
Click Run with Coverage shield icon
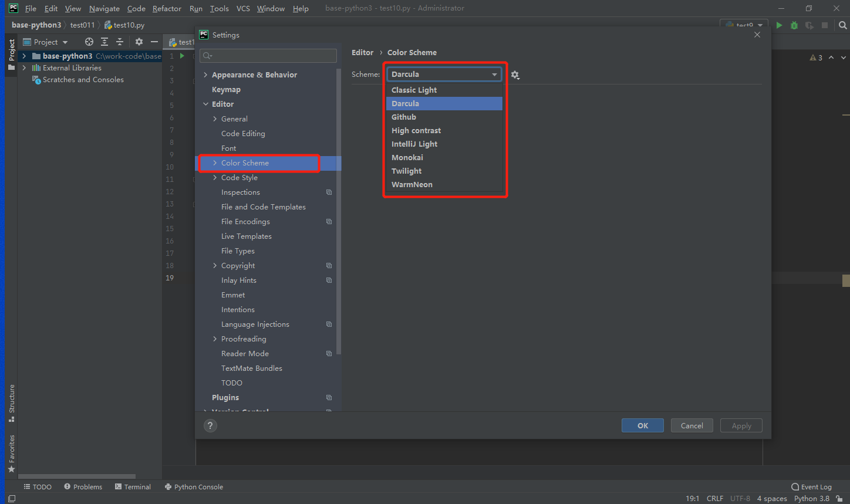(809, 25)
